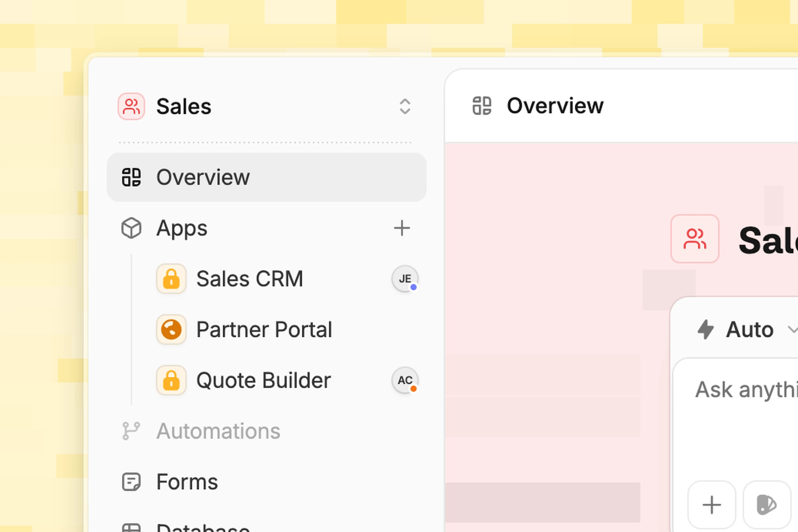The width and height of the screenshot is (798, 532).
Task: Click the Sales CRM lock icon
Action: 171,279
